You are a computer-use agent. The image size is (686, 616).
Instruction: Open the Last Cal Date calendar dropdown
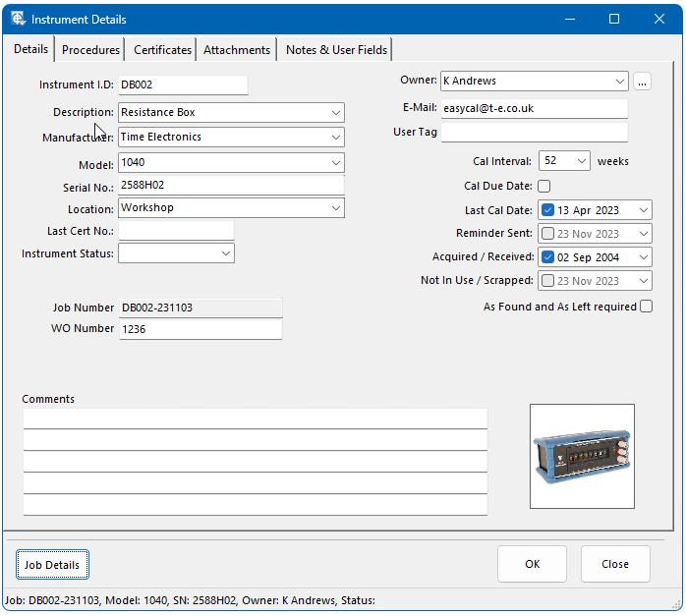[642, 210]
